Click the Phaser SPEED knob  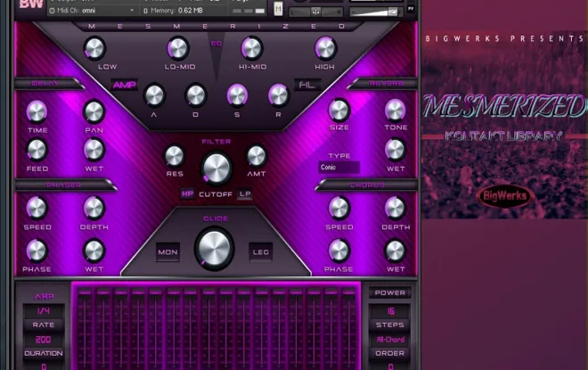point(37,208)
